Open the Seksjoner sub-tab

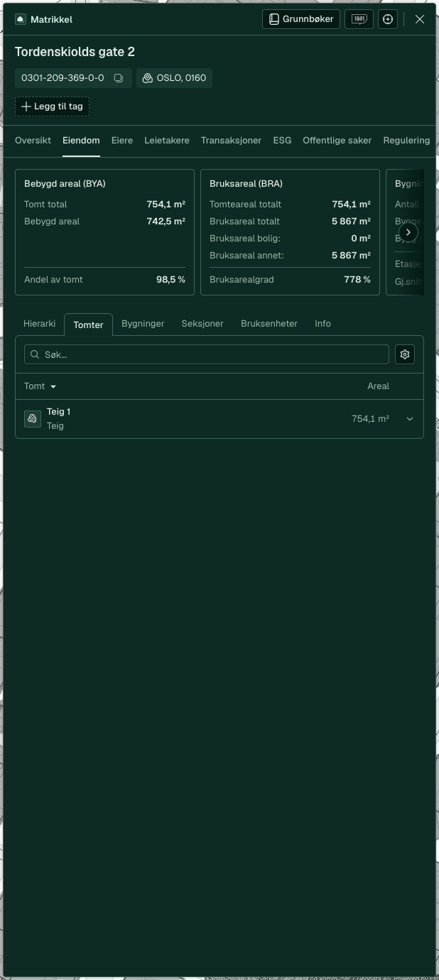pos(202,324)
